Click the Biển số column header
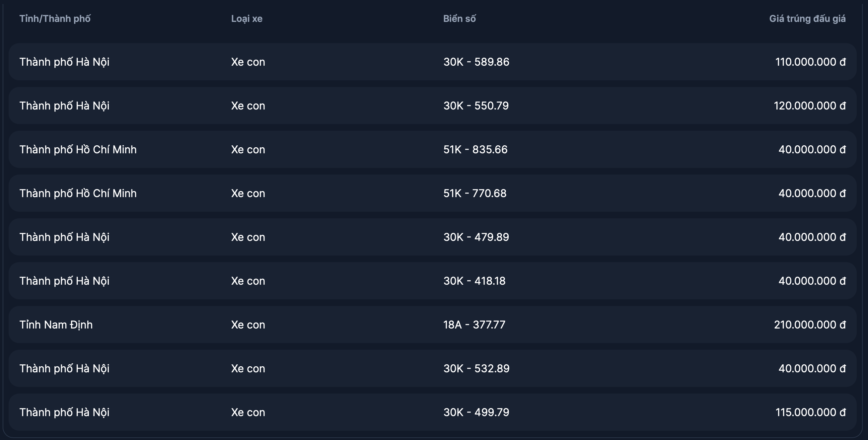Screen dimensions: 868x440 (x=459, y=19)
